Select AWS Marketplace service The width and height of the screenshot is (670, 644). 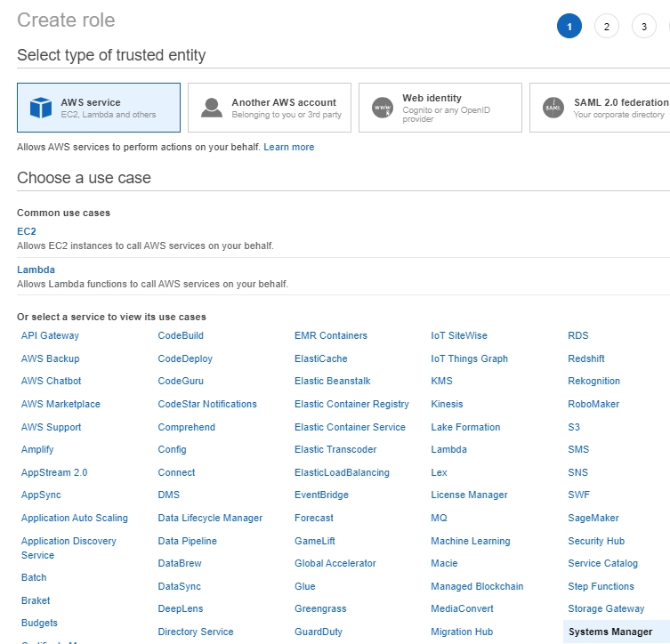(61, 404)
